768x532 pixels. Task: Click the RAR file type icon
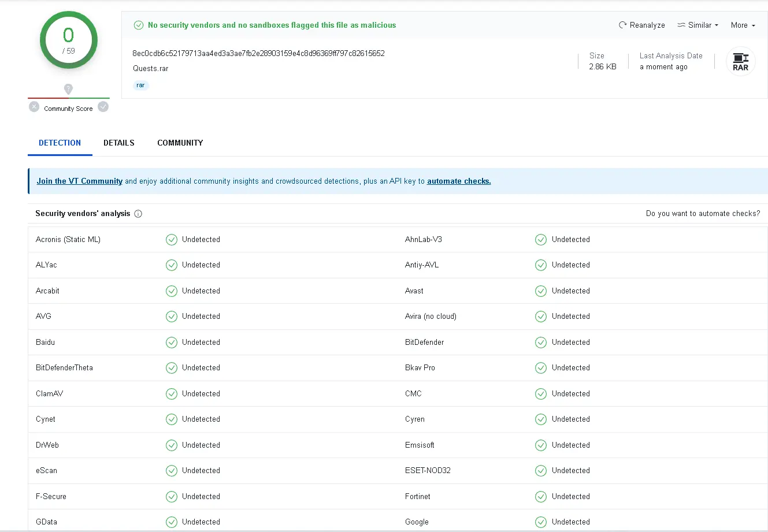(740, 61)
